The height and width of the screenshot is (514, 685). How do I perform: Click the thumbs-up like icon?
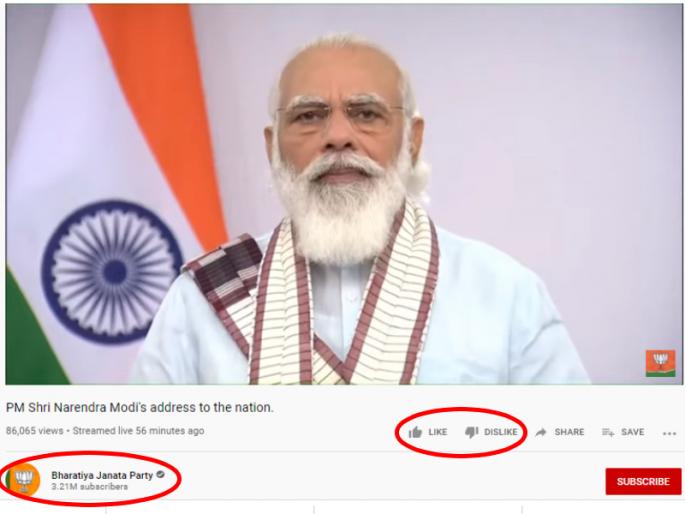tap(415, 432)
